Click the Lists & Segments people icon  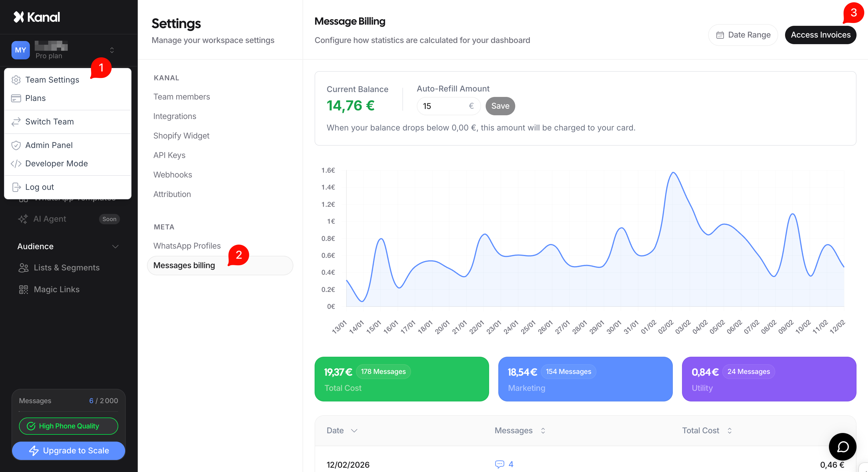click(x=23, y=268)
